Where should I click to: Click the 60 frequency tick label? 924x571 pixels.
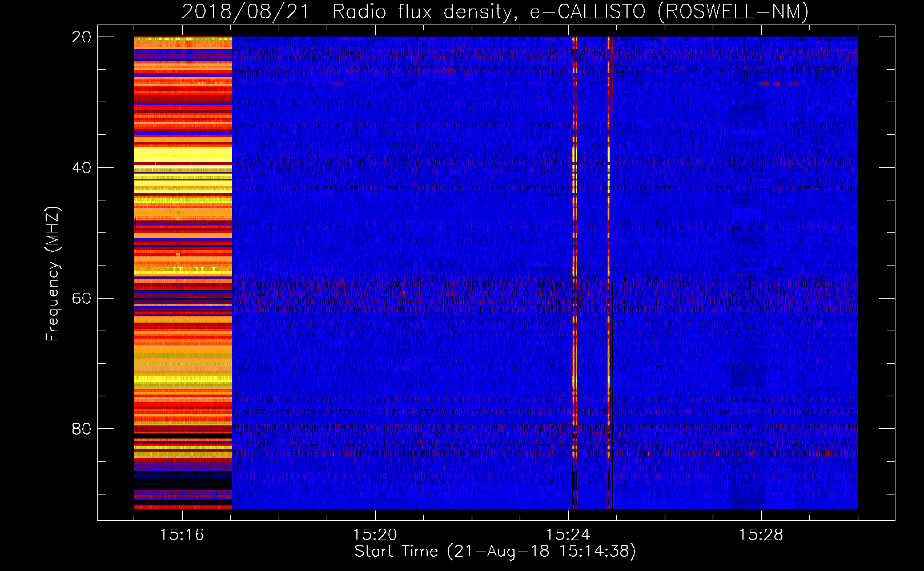tap(81, 299)
